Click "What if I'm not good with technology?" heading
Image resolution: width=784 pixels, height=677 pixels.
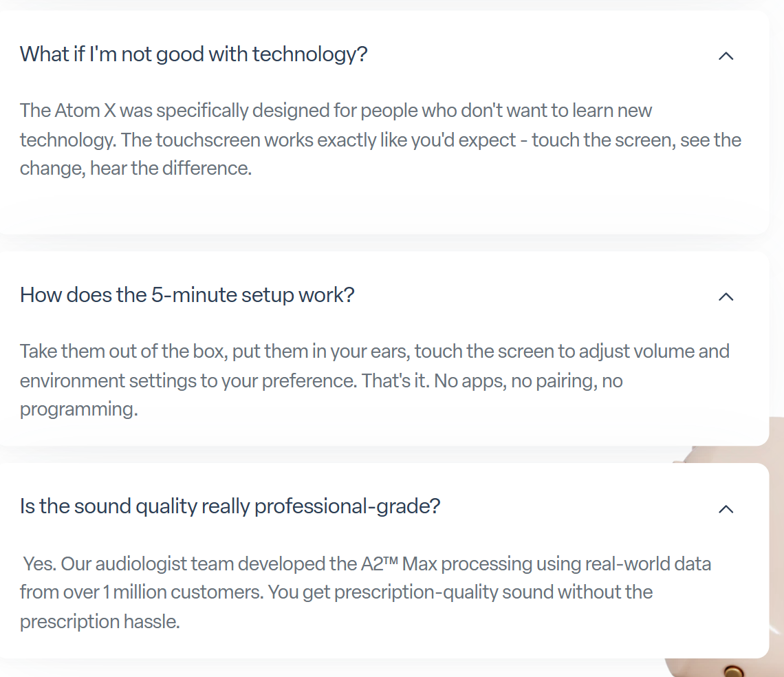pyautogui.click(x=193, y=54)
